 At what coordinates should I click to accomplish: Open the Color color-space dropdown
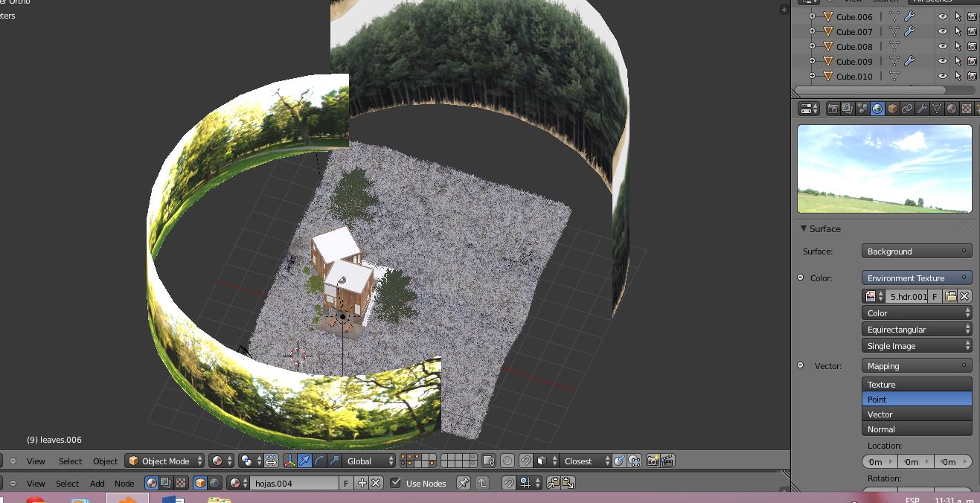coord(917,313)
